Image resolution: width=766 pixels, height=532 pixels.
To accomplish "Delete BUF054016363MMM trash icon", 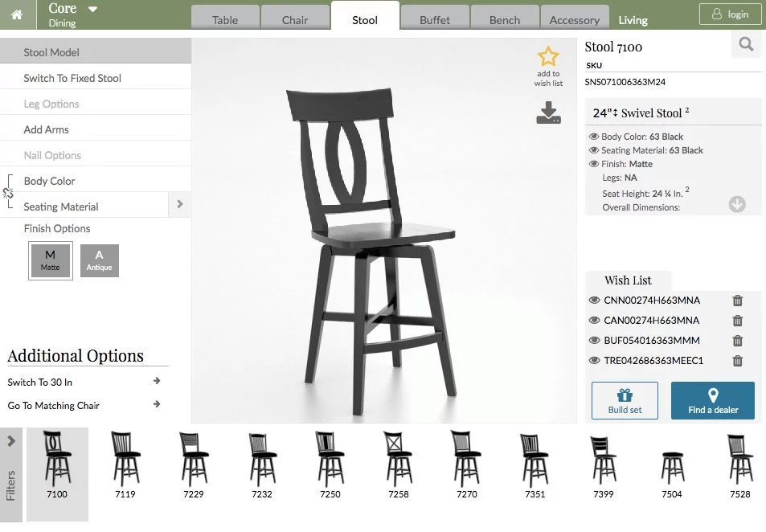I will pos(738,341).
